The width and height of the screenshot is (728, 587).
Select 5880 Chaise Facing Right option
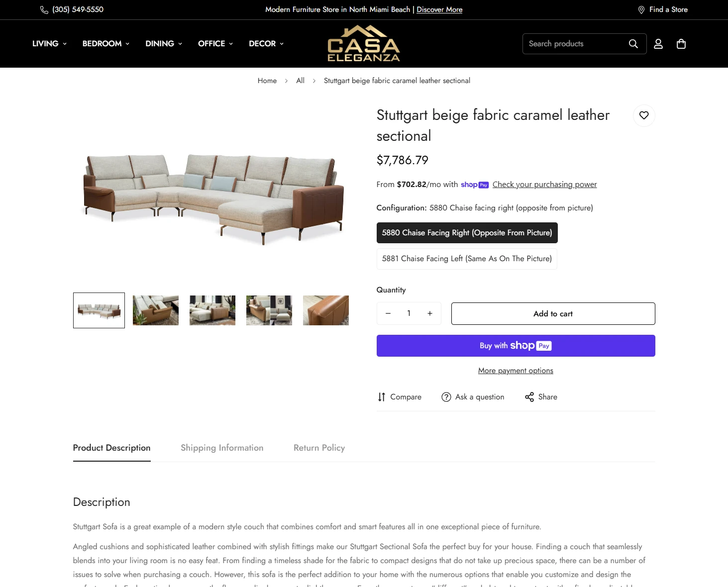click(x=467, y=233)
